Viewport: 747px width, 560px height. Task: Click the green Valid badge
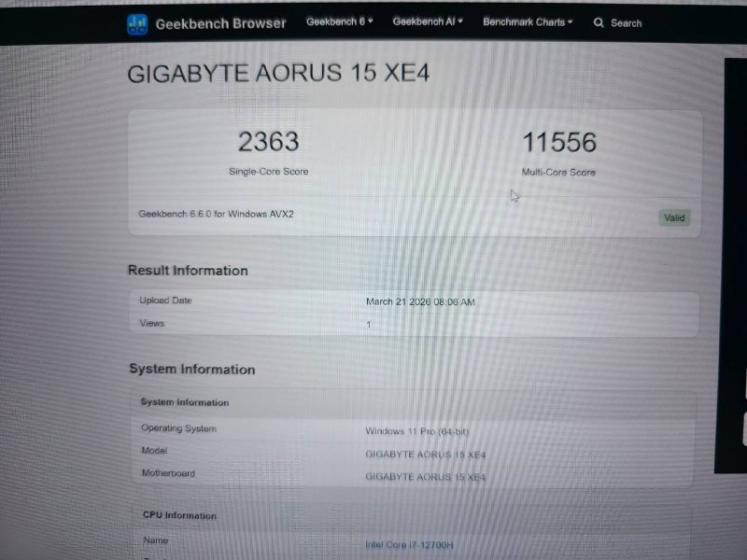pyautogui.click(x=674, y=217)
